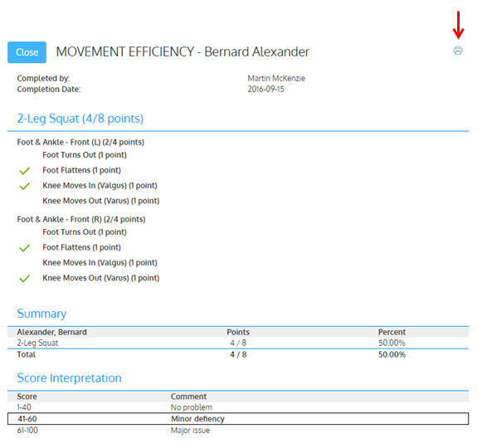
Task: Click '50.00%' in the 2-Leg Squat row
Action: coord(392,343)
